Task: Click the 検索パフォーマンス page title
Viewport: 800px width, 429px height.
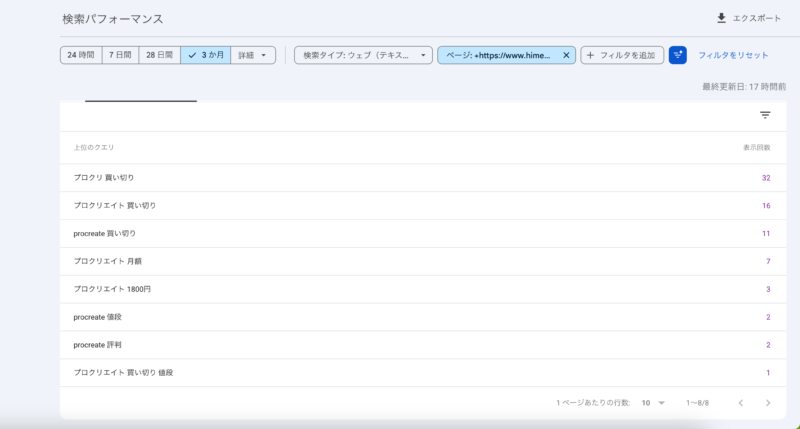Action: coord(113,19)
